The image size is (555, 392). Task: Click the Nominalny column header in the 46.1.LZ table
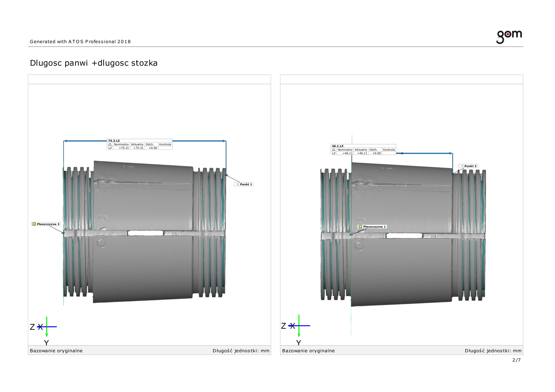coord(345,149)
